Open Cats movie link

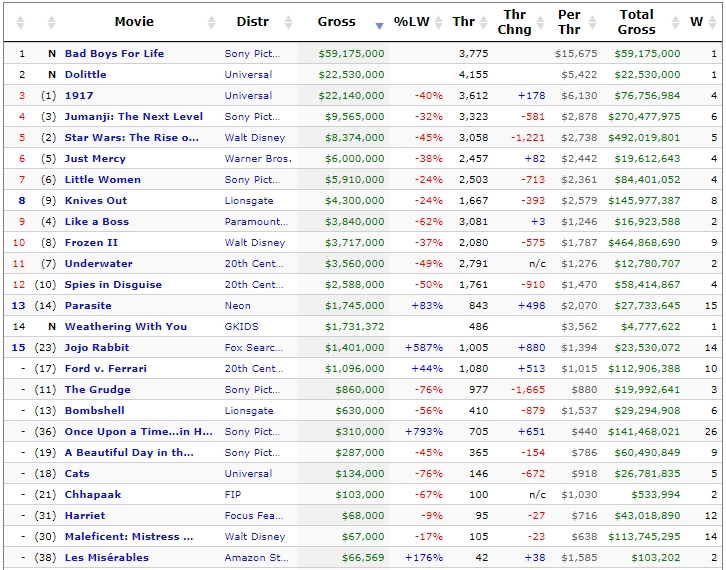(x=77, y=474)
